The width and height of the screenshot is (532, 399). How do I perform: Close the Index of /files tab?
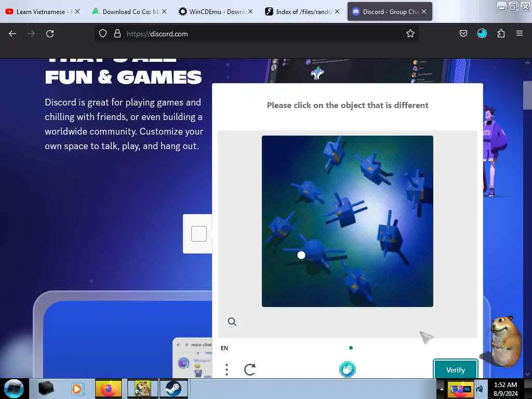tap(337, 11)
